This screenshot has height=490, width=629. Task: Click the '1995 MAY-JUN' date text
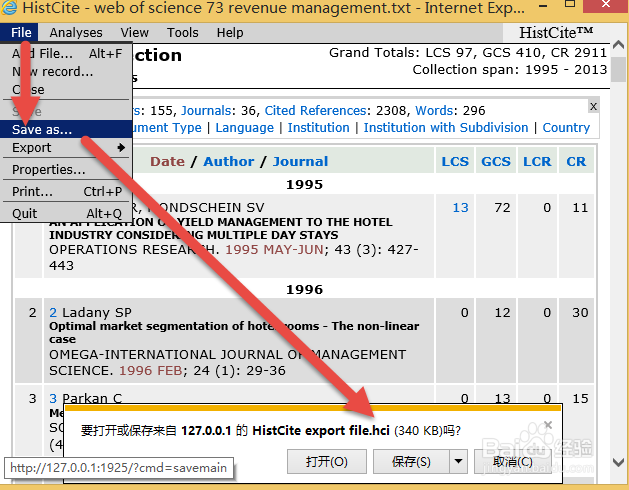click(x=274, y=250)
